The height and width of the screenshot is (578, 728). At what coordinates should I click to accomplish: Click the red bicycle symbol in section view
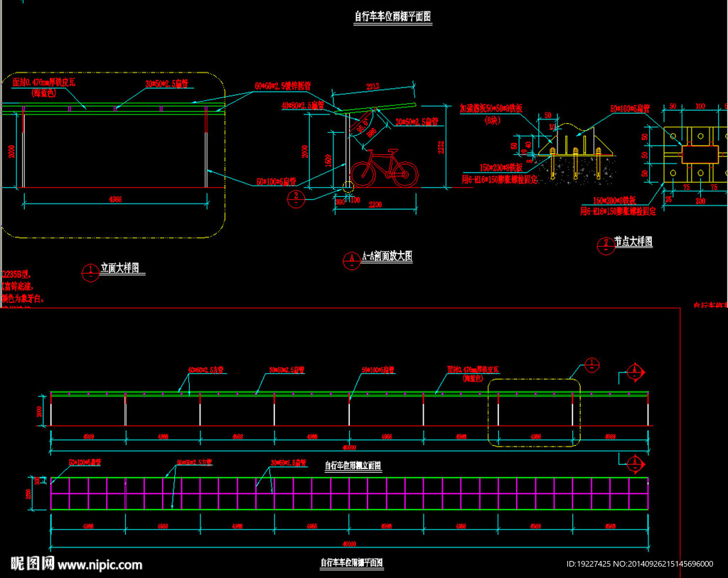tap(385, 168)
